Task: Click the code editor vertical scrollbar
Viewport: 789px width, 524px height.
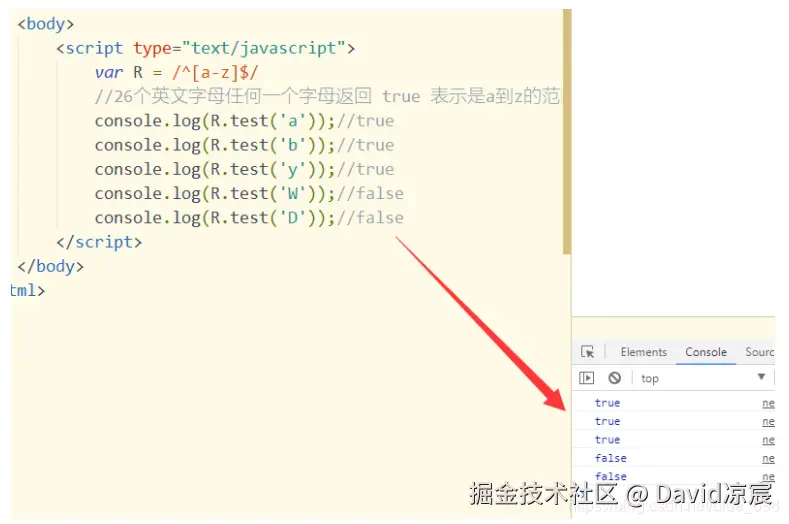Action: (567, 131)
